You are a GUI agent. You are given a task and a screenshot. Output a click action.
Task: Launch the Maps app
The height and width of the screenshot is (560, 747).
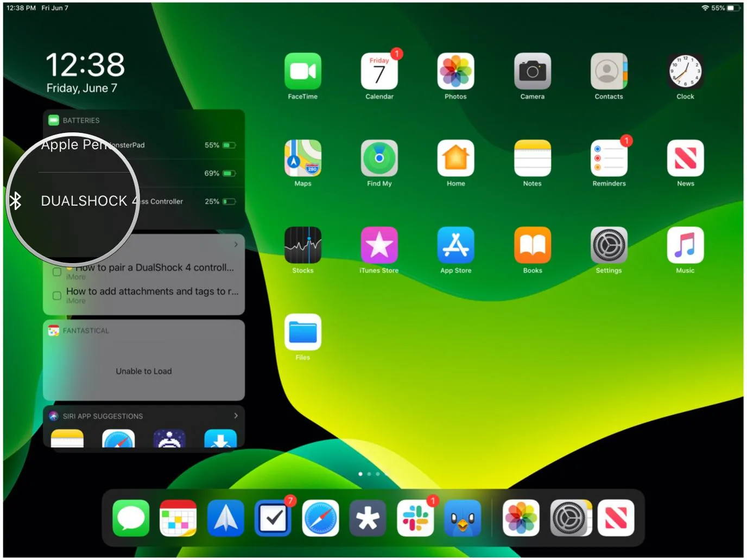(302, 158)
